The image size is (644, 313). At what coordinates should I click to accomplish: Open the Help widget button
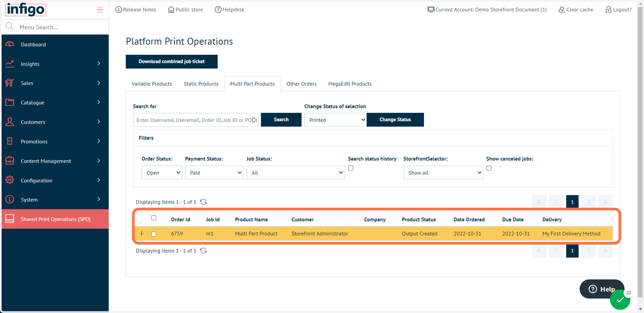[602, 289]
